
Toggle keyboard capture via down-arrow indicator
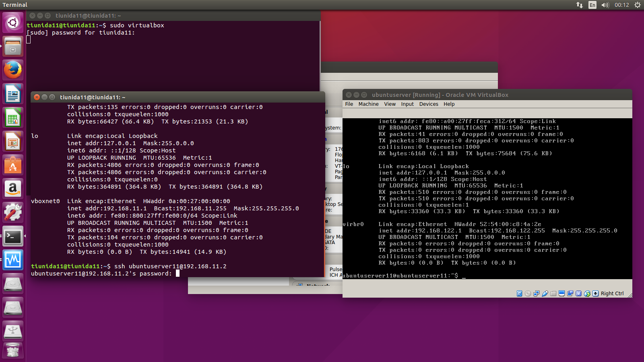tap(596, 294)
